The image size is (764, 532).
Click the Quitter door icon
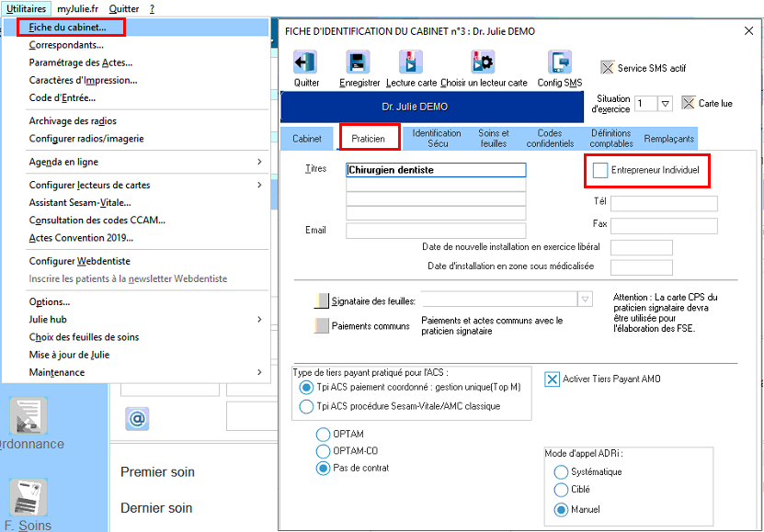pyautogui.click(x=305, y=62)
